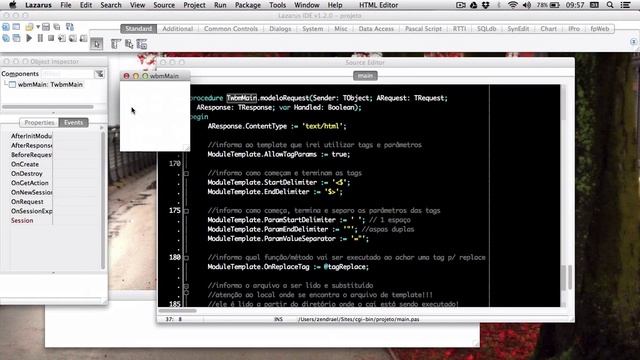
Task: Switch to Data Access palette tab
Action: pos(376,29)
